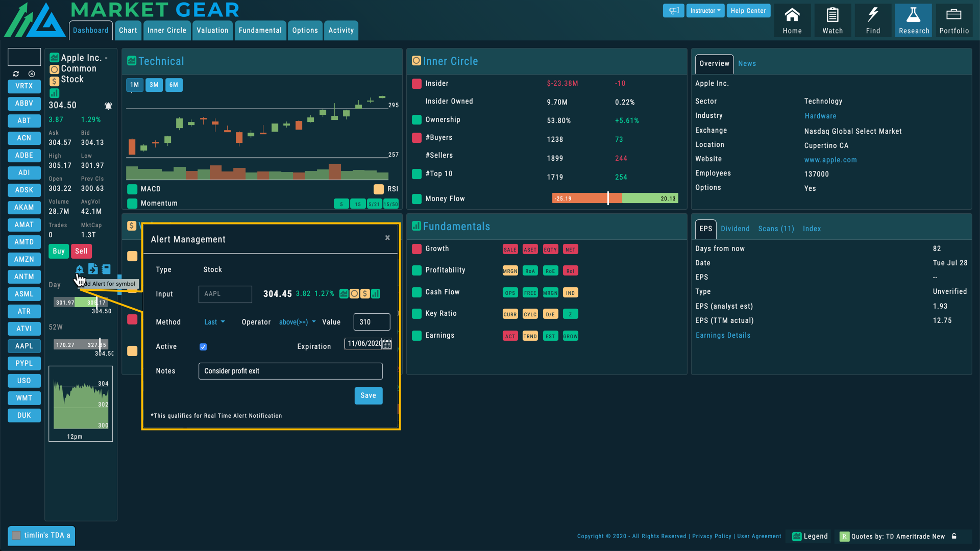Click green bar chart icon under stock name
Image resolution: width=980 pixels, height=551 pixels.
pos(55,93)
